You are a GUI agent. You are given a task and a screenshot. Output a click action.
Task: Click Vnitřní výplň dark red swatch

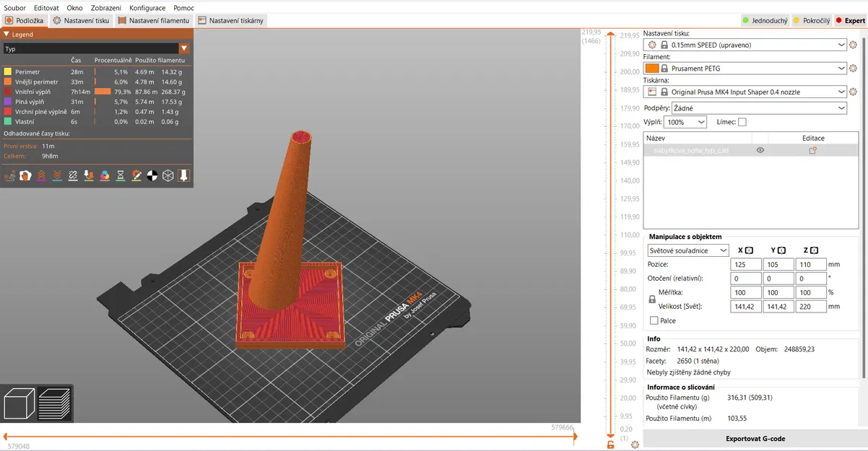(x=7, y=92)
